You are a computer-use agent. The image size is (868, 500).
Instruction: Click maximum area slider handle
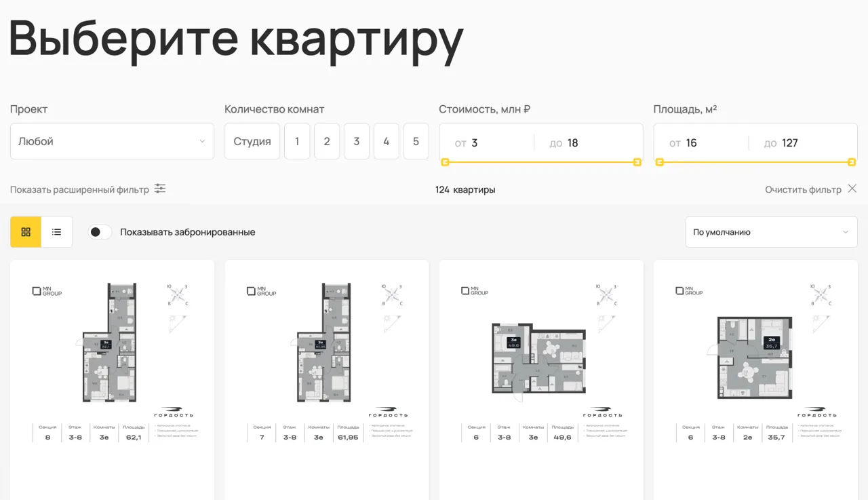(x=852, y=162)
